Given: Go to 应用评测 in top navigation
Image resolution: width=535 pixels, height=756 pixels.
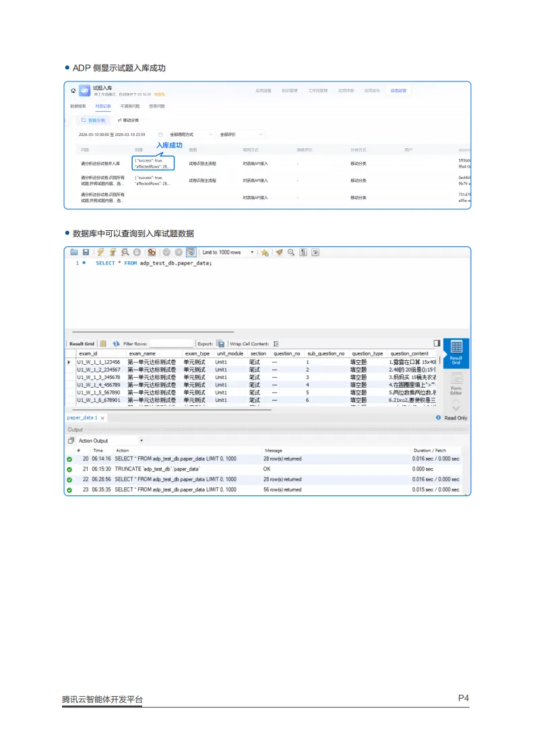Looking at the screenshot, I should point(346,91).
